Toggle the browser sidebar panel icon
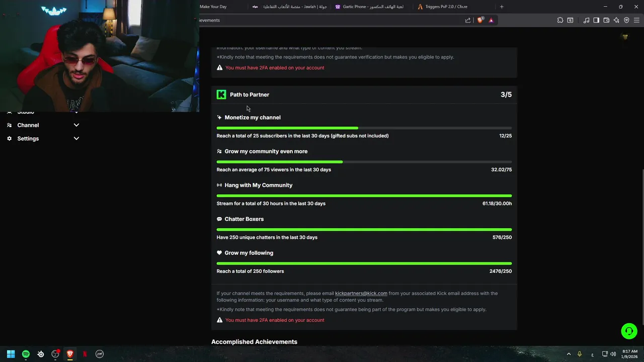This screenshot has width=644, height=362. click(596, 20)
